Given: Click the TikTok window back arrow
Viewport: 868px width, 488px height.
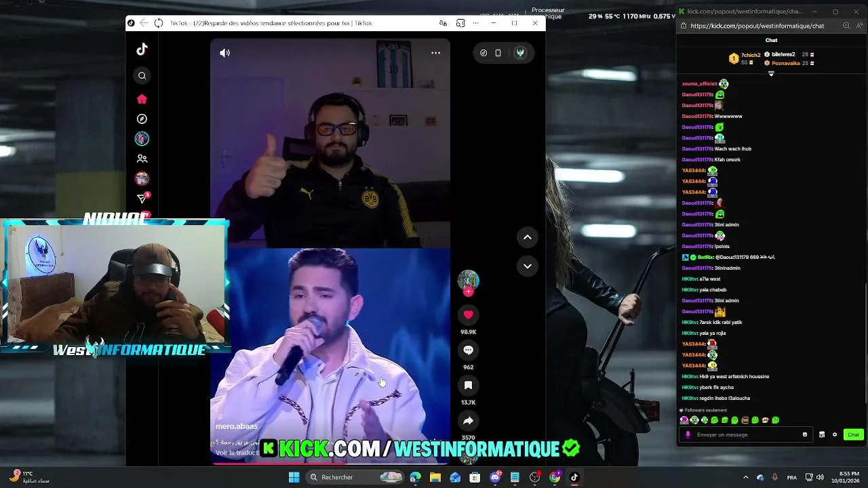Looking at the screenshot, I should (x=144, y=23).
